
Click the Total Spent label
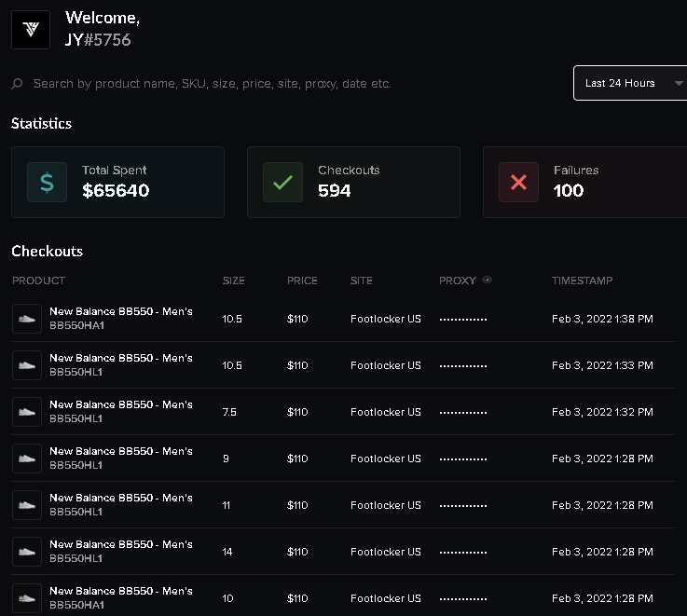[114, 170]
